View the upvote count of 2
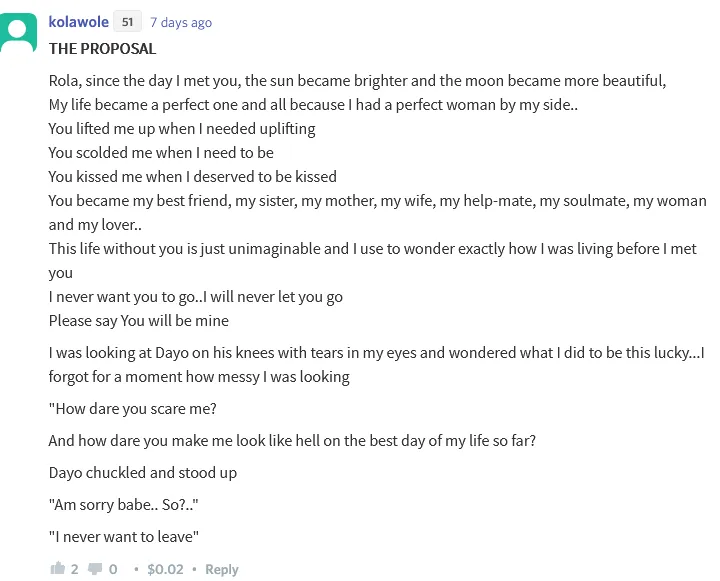 coord(74,570)
